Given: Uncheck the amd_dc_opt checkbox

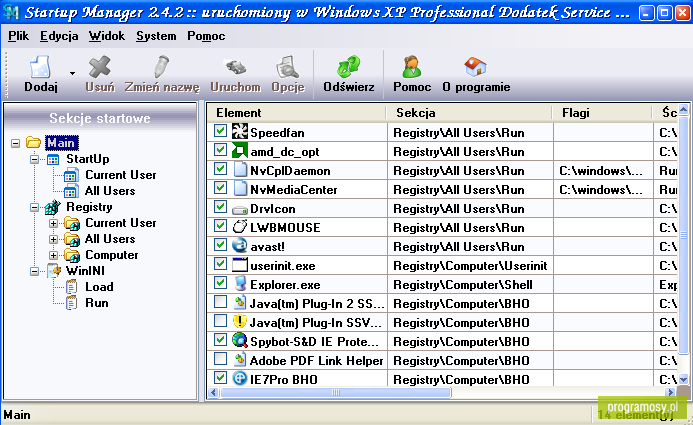Looking at the screenshot, I should [x=220, y=150].
